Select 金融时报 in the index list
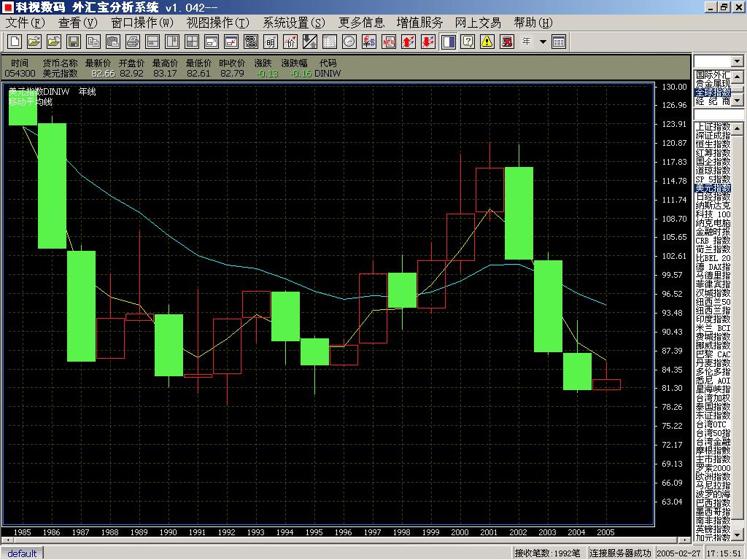The height and width of the screenshot is (560, 747). tap(713, 232)
